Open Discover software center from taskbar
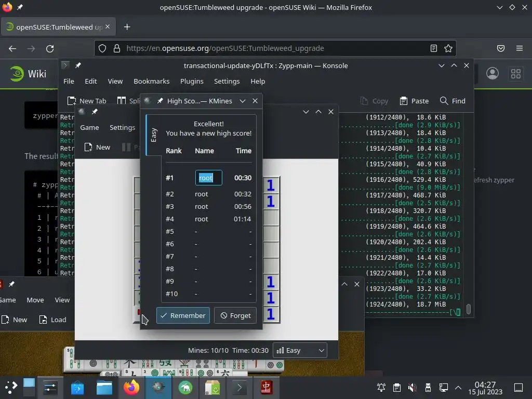 tap(77, 388)
